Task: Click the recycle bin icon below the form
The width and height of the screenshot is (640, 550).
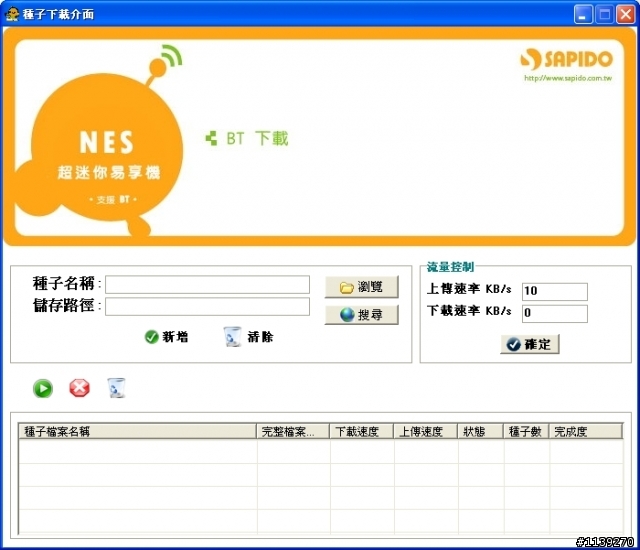Action: tap(117, 388)
